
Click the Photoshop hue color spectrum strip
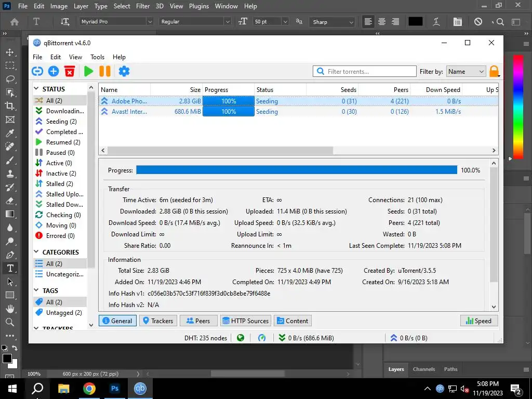(518, 107)
